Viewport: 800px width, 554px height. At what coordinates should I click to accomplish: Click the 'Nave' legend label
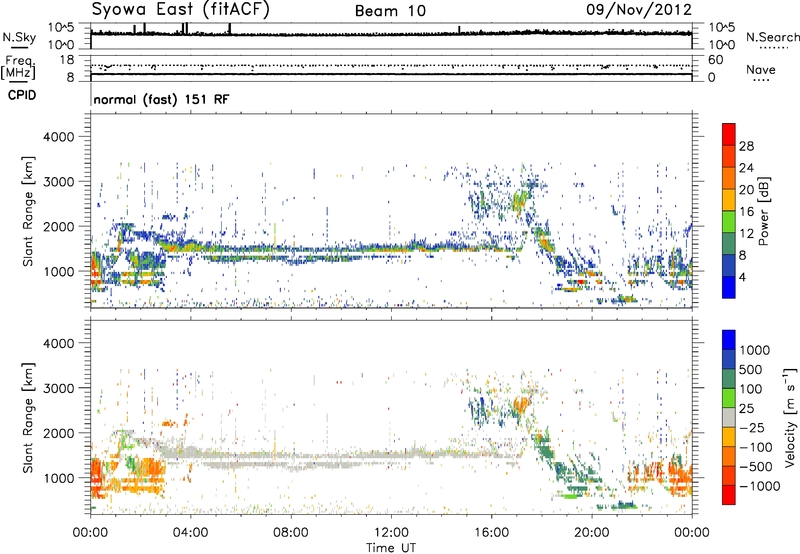pyautogui.click(x=760, y=69)
